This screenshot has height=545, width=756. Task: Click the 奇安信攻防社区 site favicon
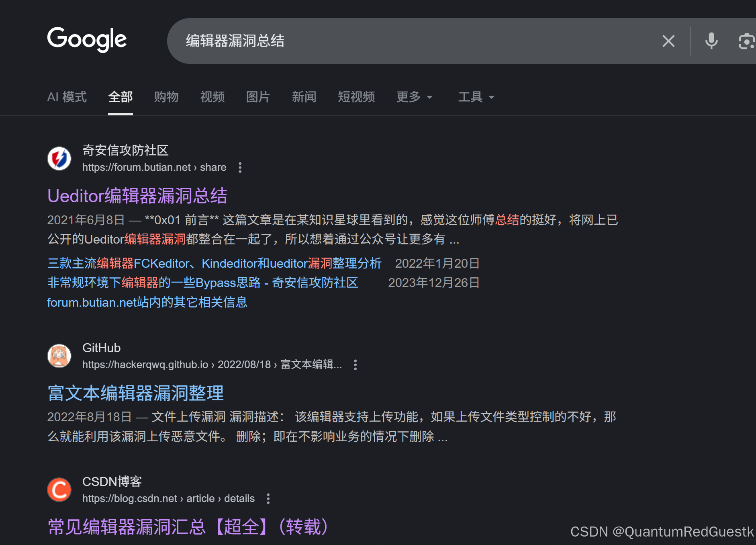point(59,158)
